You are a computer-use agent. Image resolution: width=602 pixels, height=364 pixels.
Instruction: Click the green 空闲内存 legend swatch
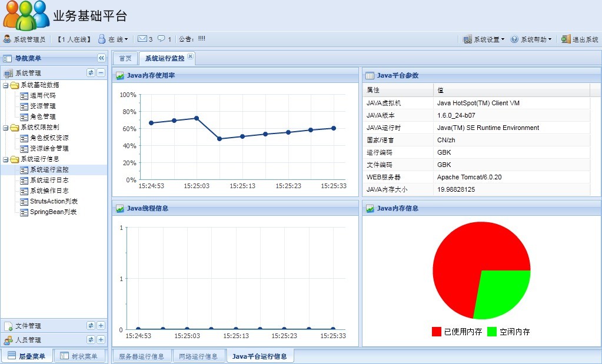492,332
